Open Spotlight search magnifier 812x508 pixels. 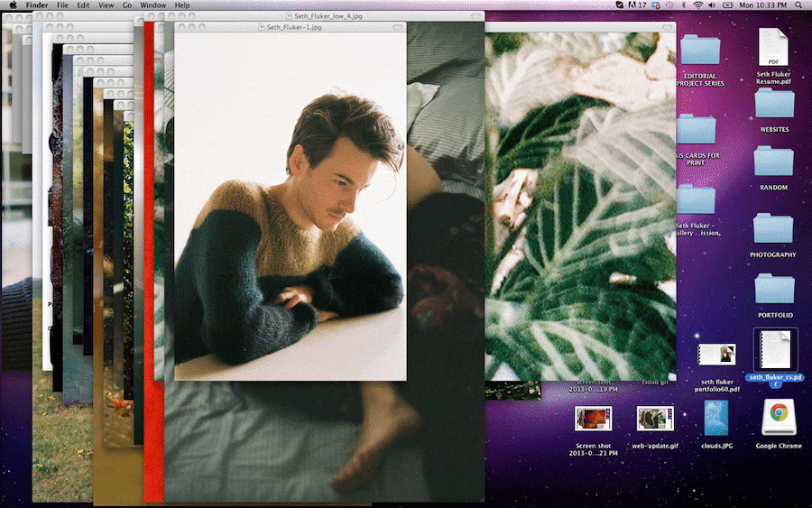tap(799, 5)
